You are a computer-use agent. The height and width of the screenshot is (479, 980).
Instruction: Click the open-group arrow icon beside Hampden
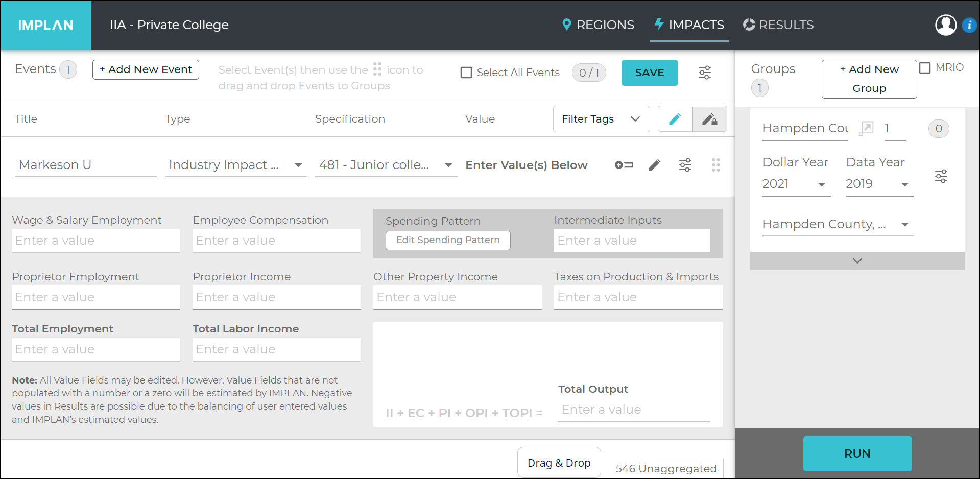866,128
